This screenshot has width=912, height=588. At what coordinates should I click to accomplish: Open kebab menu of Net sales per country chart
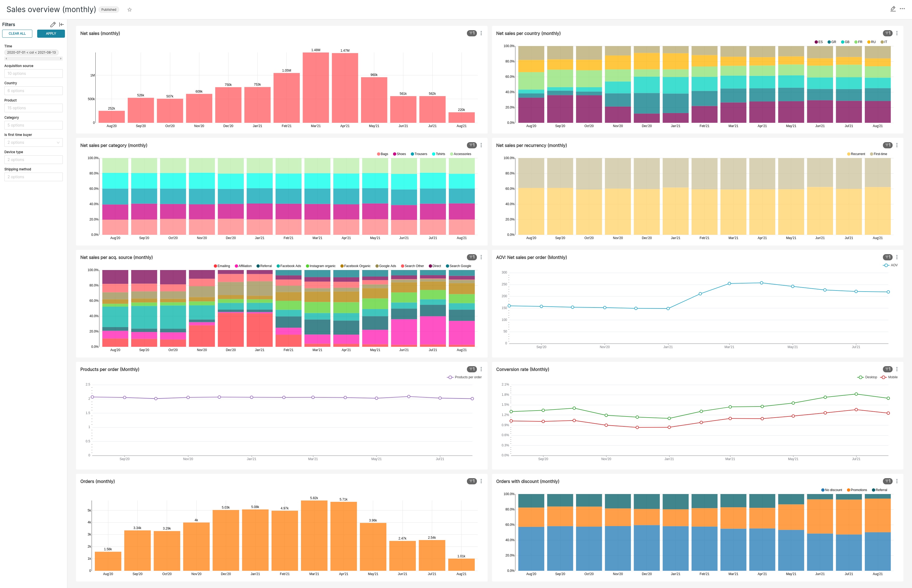(x=897, y=33)
